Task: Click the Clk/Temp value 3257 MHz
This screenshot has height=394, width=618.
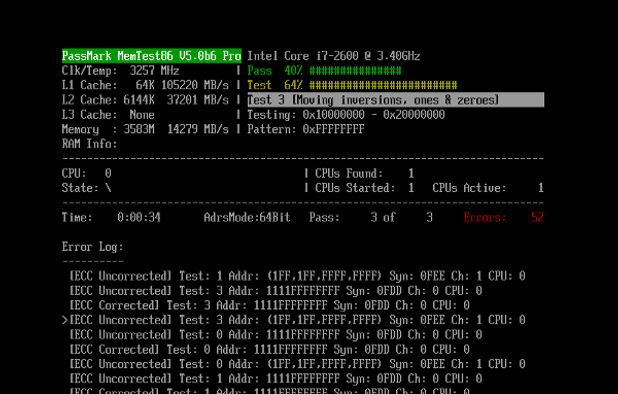Action: coord(154,71)
